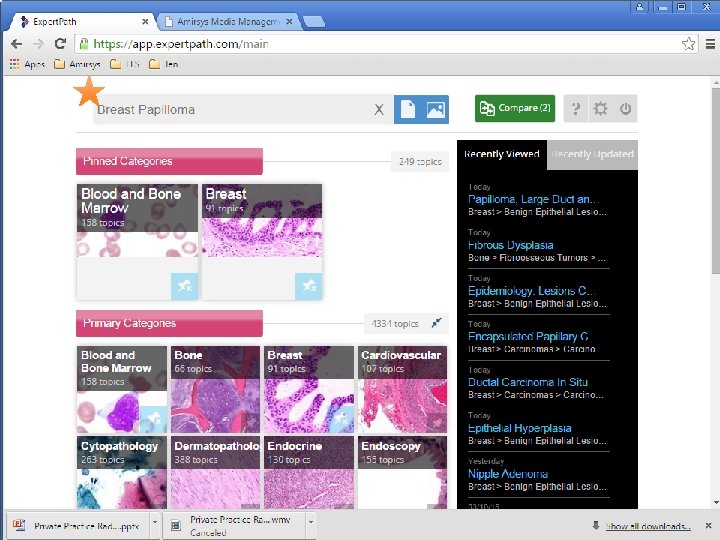Open the Private Practice Rad pptx download

(78, 526)
